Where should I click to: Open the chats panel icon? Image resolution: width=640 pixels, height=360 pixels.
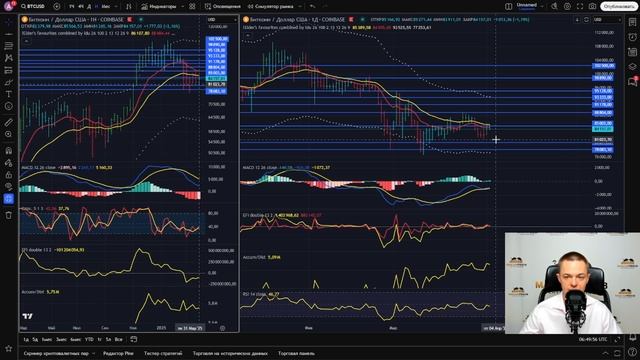[x=632, y=81]
